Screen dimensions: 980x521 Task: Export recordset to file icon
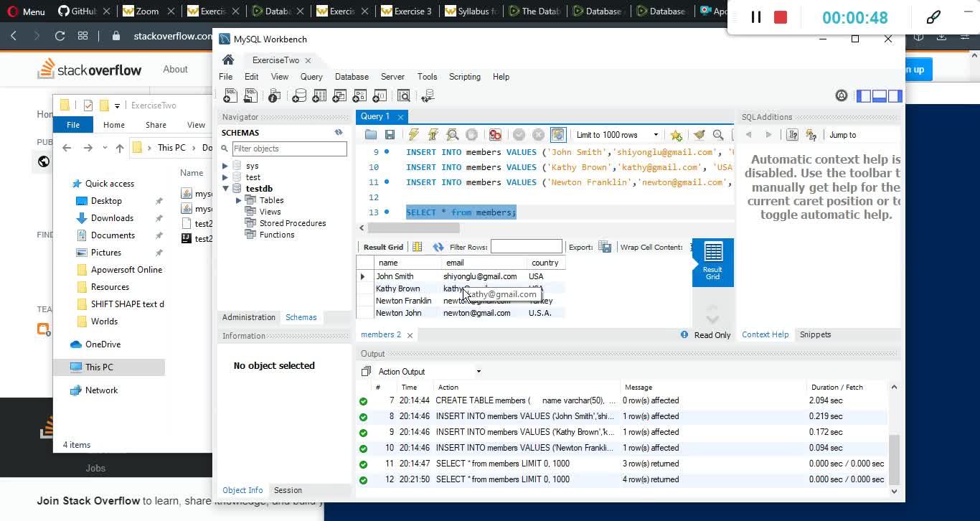point(605,247)
